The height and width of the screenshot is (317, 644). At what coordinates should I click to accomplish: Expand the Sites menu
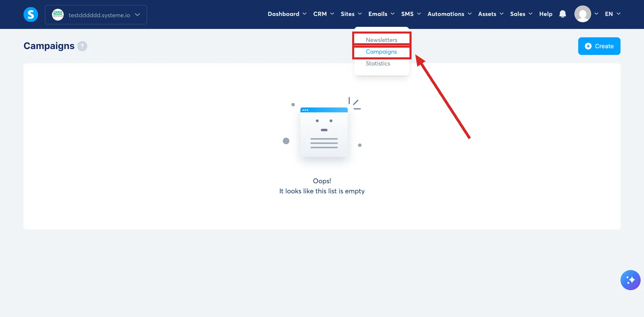(351, 14)
